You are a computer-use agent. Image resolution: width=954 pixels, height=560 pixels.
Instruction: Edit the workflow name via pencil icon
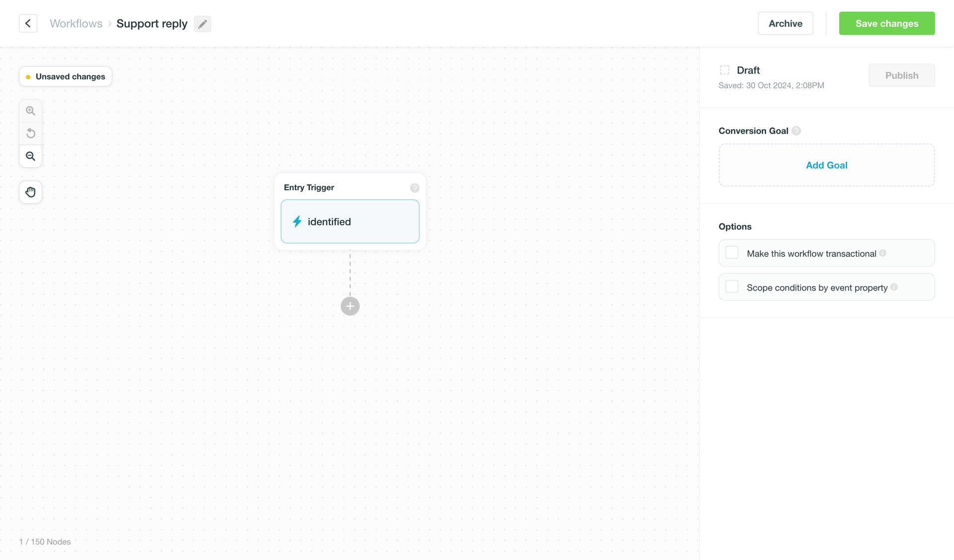click(x=202, y=23)
